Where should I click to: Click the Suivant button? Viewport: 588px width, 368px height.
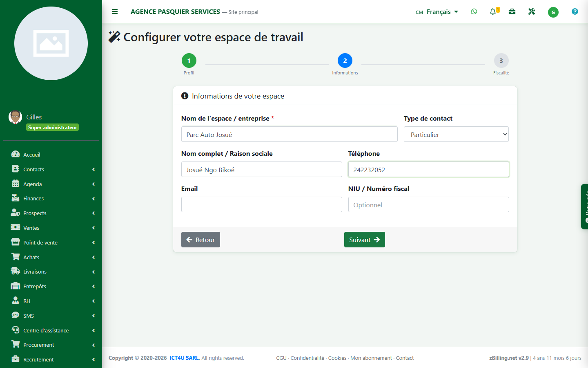pyautogui.click(x=365, y=240)
